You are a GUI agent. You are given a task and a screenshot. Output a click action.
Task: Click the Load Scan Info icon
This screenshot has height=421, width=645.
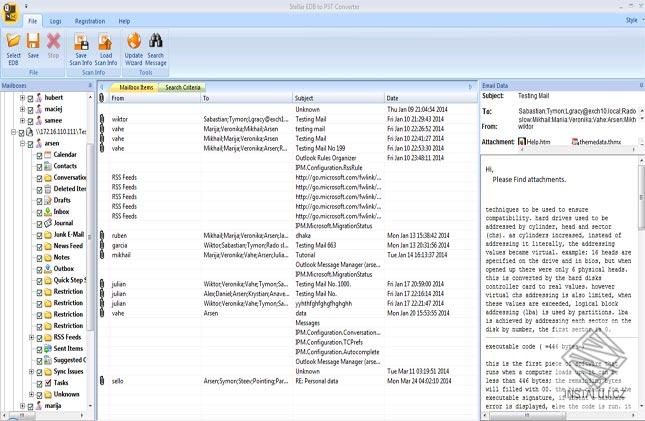106,42
